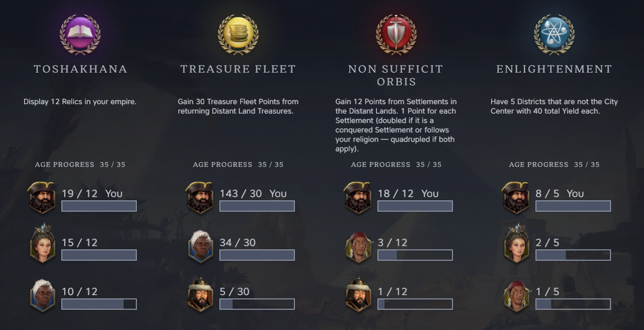
Task: Click the red-bandana leader portrait under Enlightenment
Action: pos(517,296)
